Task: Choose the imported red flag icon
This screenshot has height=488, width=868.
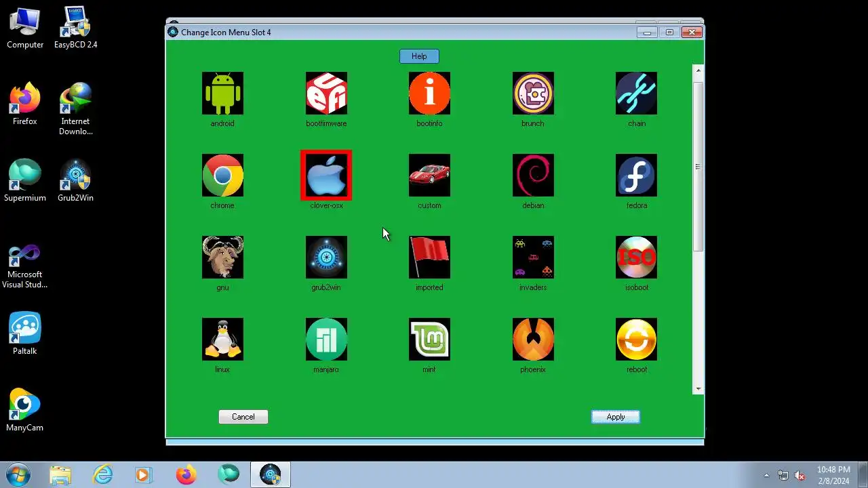Action: click(x=429, y=258)
